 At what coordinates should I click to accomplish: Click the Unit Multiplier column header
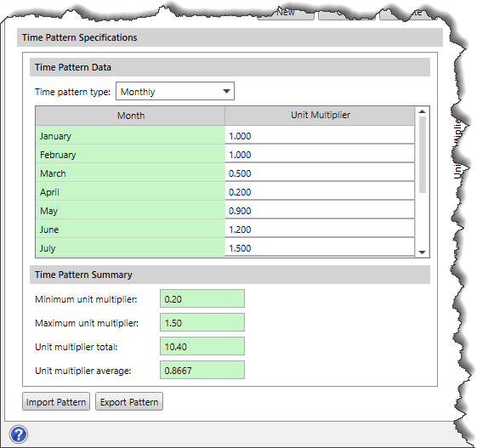(320, 116)
